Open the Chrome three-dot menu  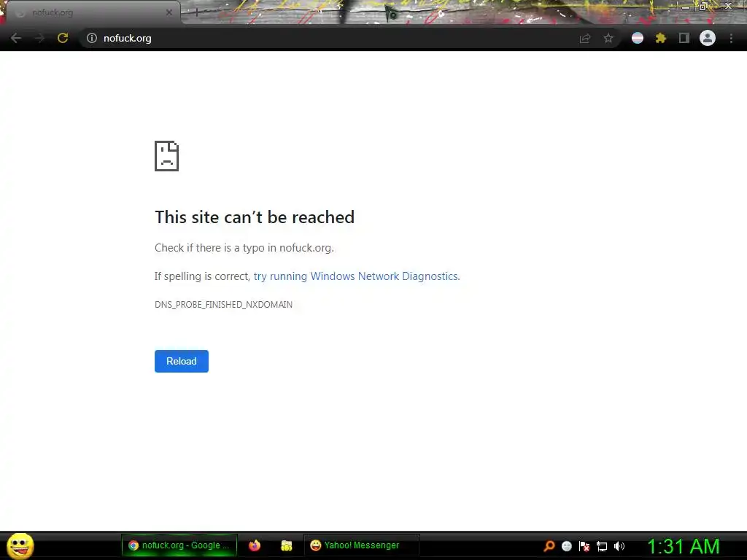point(731,38)
